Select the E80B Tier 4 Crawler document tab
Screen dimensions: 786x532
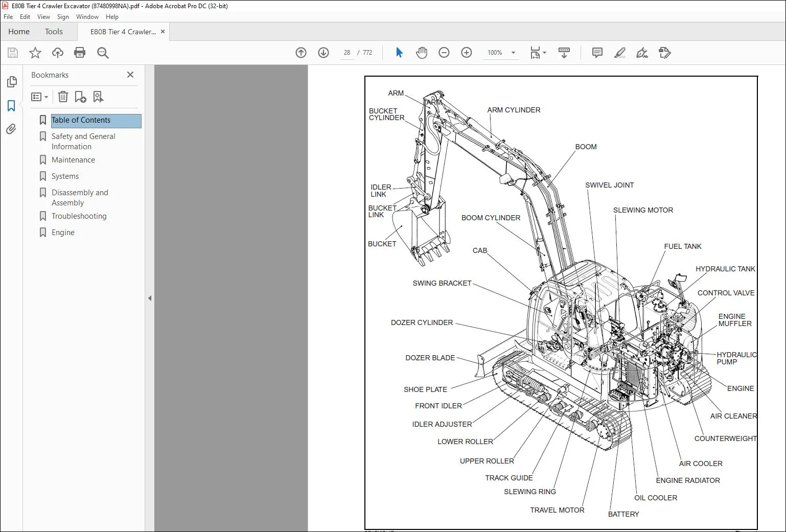[123, 32]
